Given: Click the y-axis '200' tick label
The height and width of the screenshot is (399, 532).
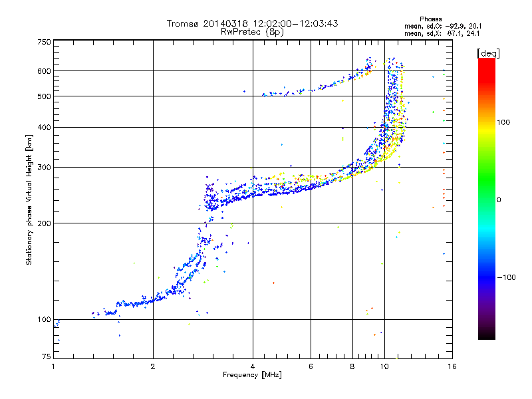Looking at the screenshot, I should pos(44,223).
